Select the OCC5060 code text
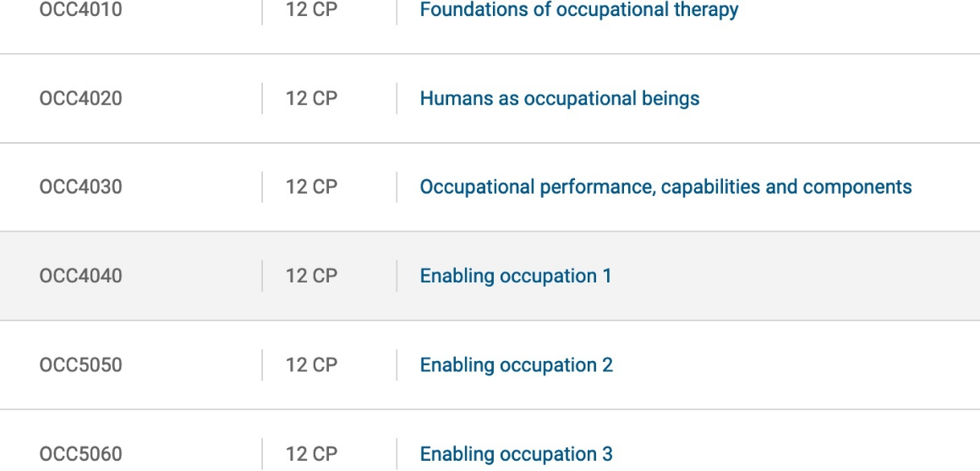The width and height of the screenshot is (980, 471). [x=80, y=454]
